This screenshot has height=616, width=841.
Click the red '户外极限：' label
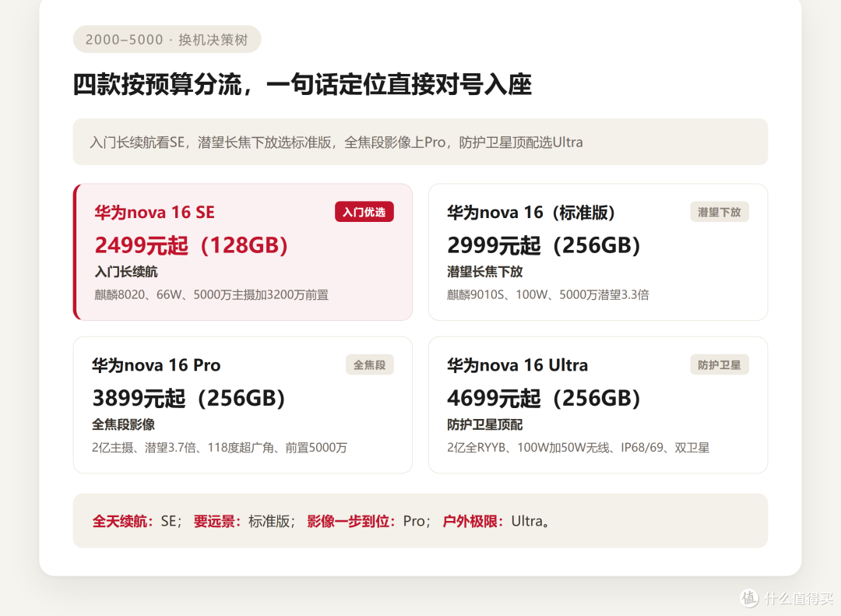[x=473, y=521]
